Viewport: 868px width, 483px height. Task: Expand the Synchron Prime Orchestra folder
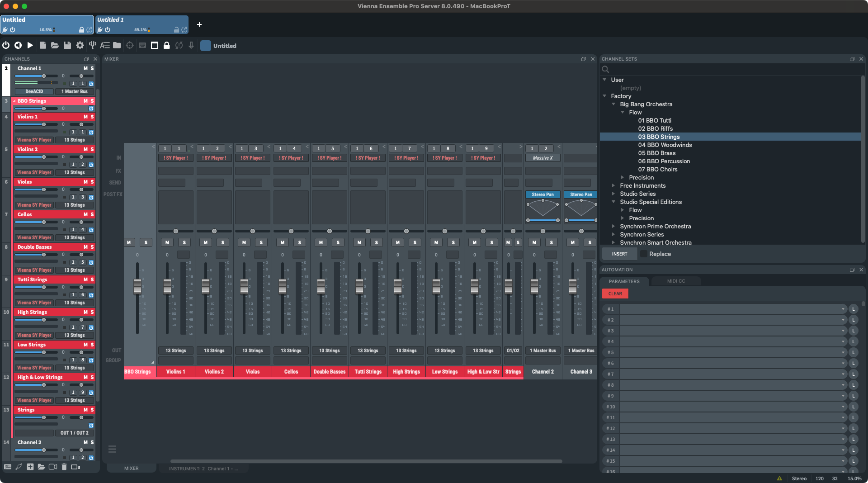pyautogui.click(x=613, y=226)
